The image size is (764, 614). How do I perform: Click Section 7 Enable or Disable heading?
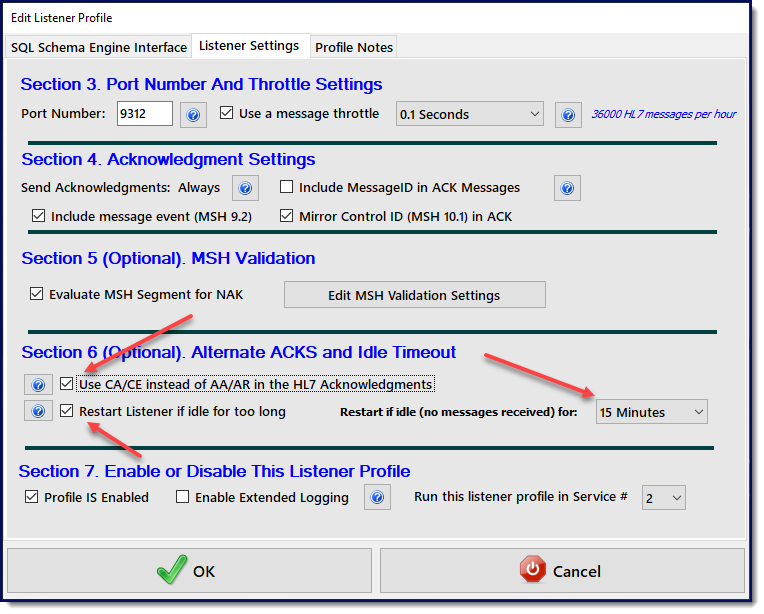(214, 472)
